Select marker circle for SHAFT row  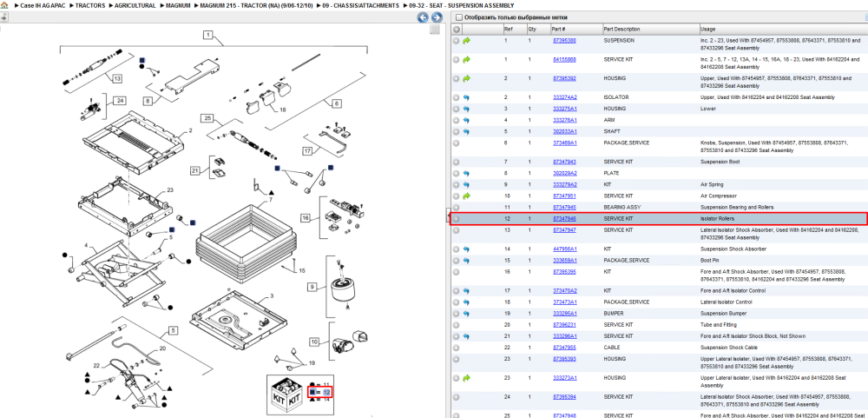[x=457, y=131]
